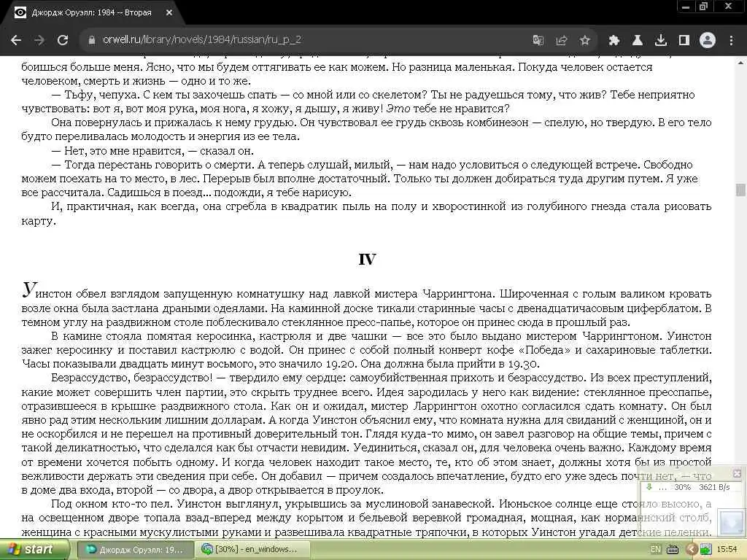Click the time 19.30 in the text
The height and width of the screenshot is (560, 747).
click(523, 365)
